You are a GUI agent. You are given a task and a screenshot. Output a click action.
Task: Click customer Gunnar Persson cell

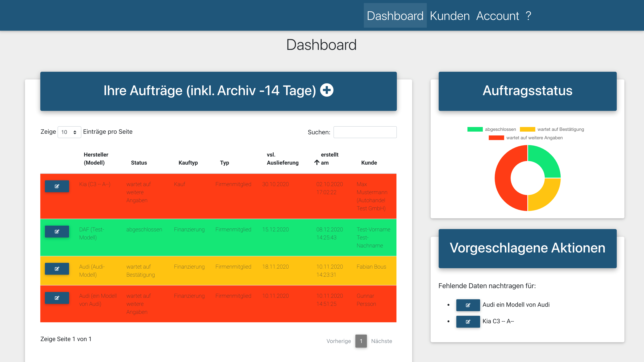[366, 300]
